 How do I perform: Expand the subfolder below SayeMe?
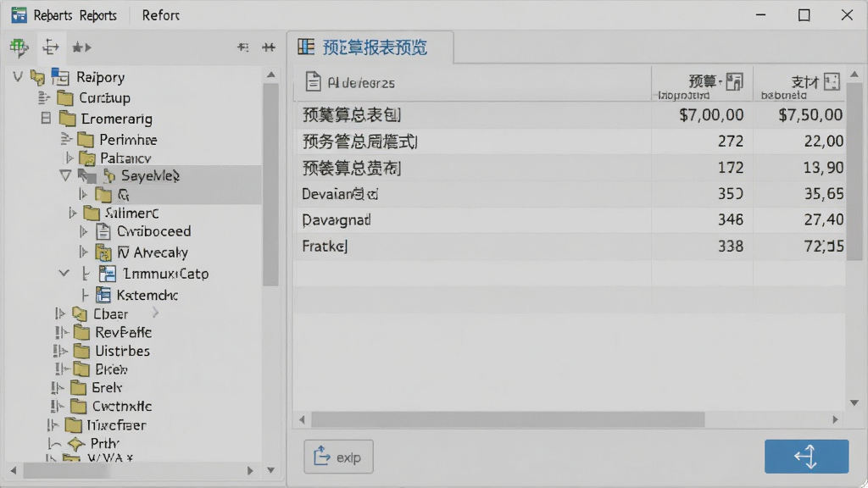(x=83, y=194)
